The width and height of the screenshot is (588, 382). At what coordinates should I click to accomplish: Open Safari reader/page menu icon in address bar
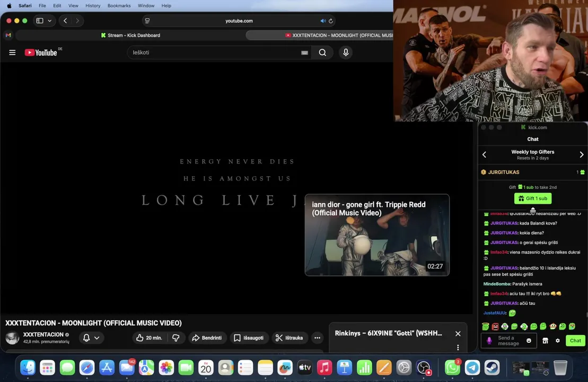pyautogui.click(x=147, y=21)
